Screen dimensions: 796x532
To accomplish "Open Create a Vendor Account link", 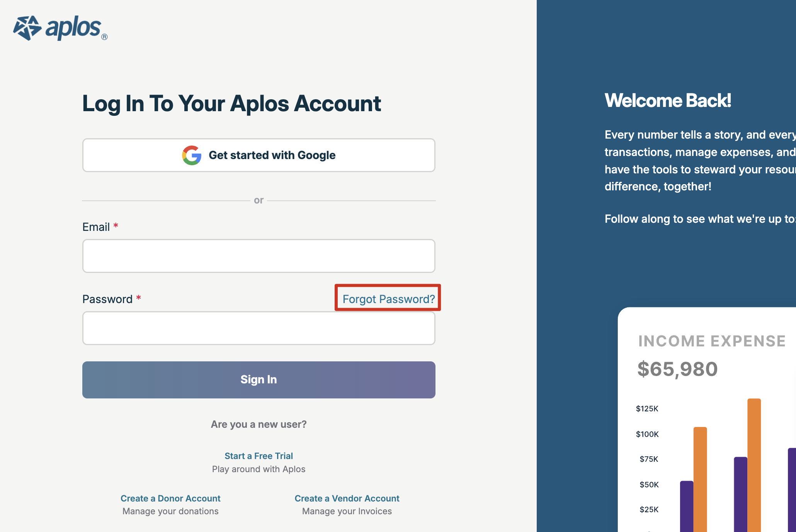I will click(x=347, y=498).
